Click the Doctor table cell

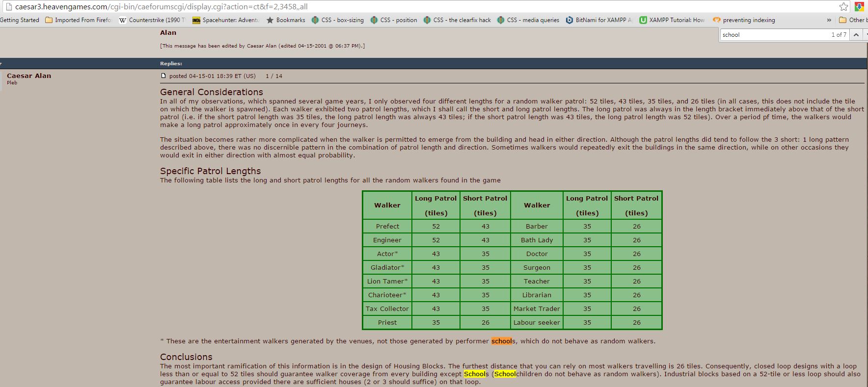537,254
